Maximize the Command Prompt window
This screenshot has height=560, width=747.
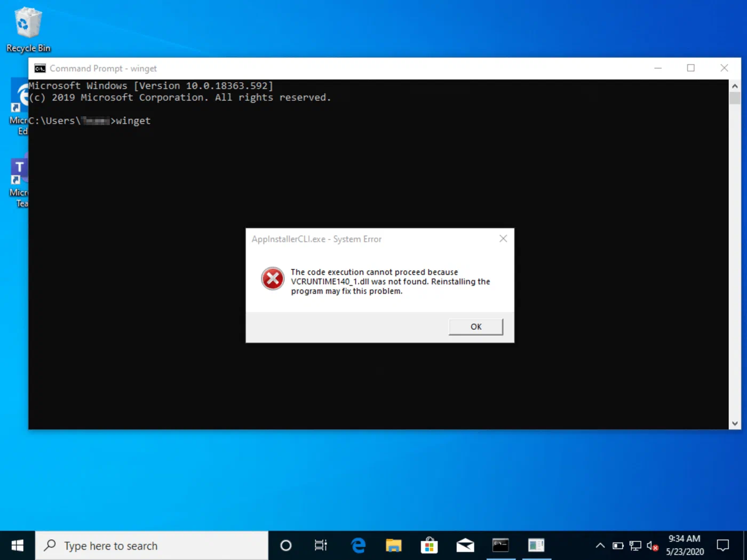tap(691, 68)
